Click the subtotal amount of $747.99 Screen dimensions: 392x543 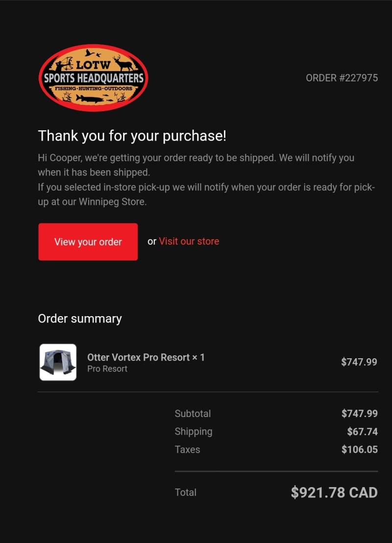tap(360, 414)
